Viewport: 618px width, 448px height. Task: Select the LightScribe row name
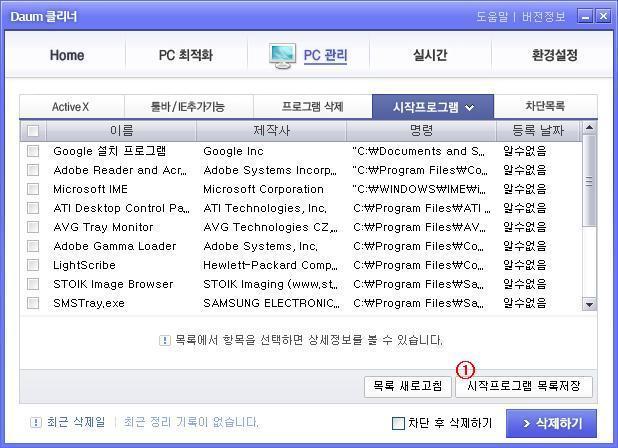click(x=84, y=265)
